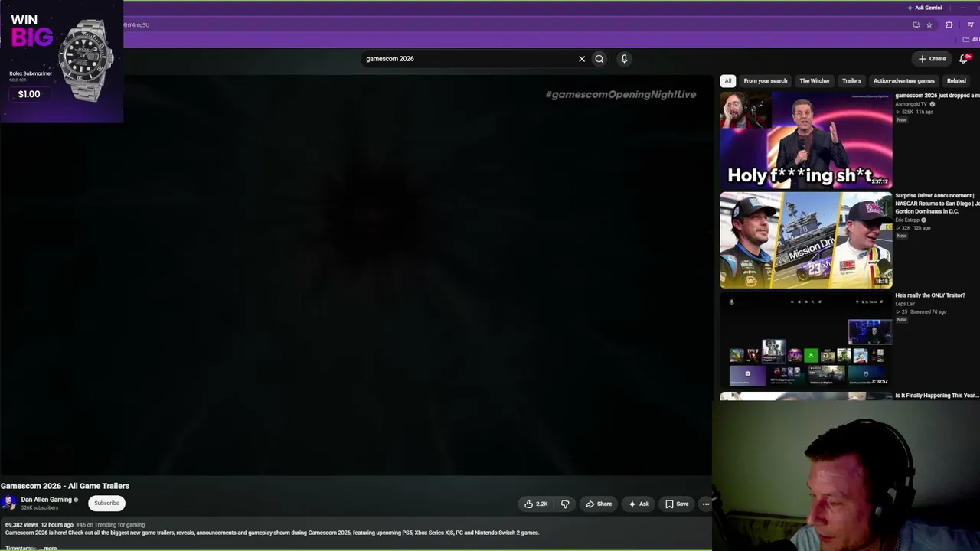
Task: Open the notifications bell
Action: (964, 58)
